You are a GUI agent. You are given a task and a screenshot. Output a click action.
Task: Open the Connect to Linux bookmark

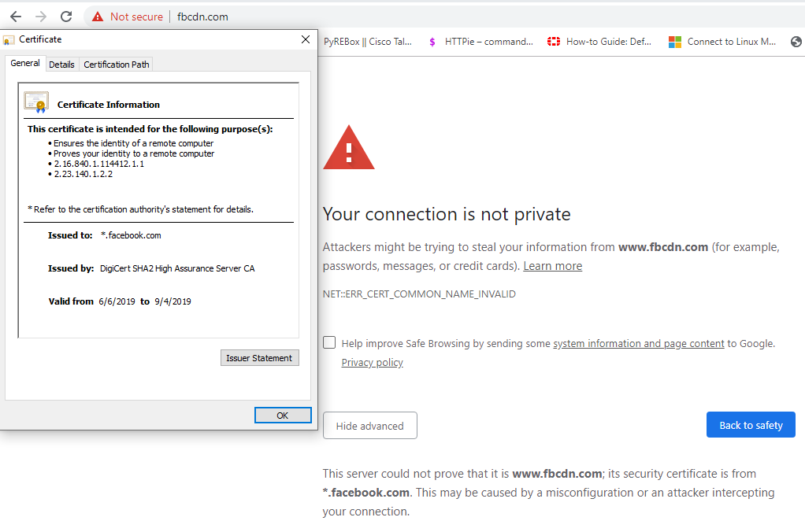[732, 42]
